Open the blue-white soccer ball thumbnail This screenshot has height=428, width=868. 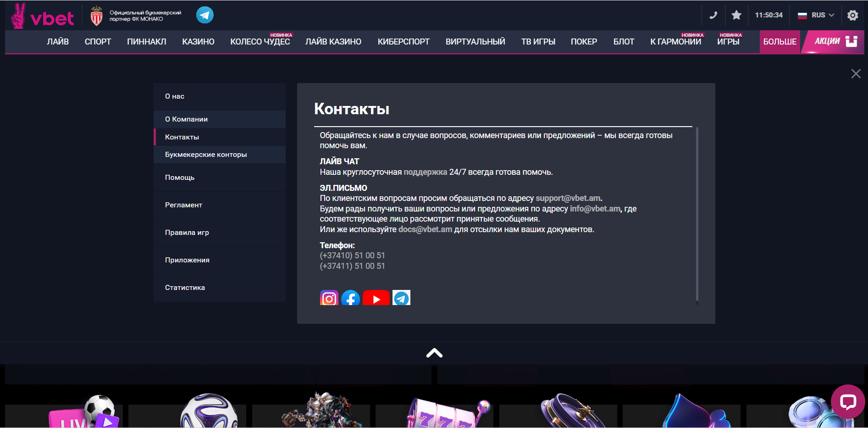pos(209,411)
